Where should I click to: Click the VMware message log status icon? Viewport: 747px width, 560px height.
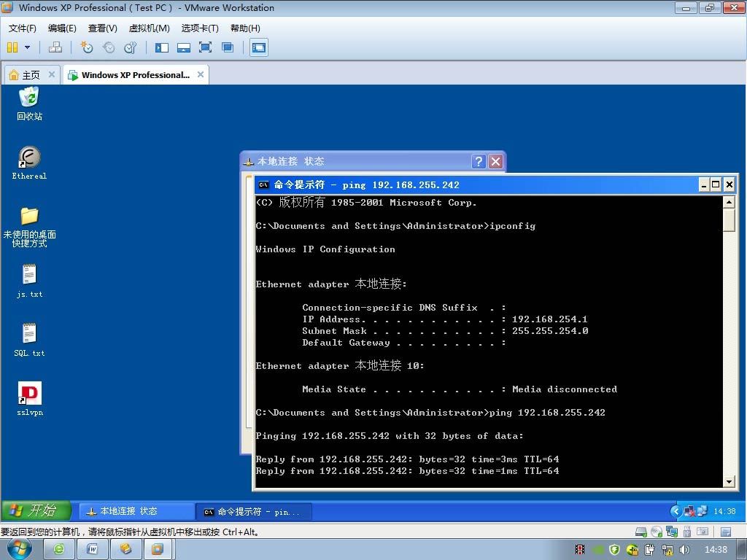click(726, 532)
